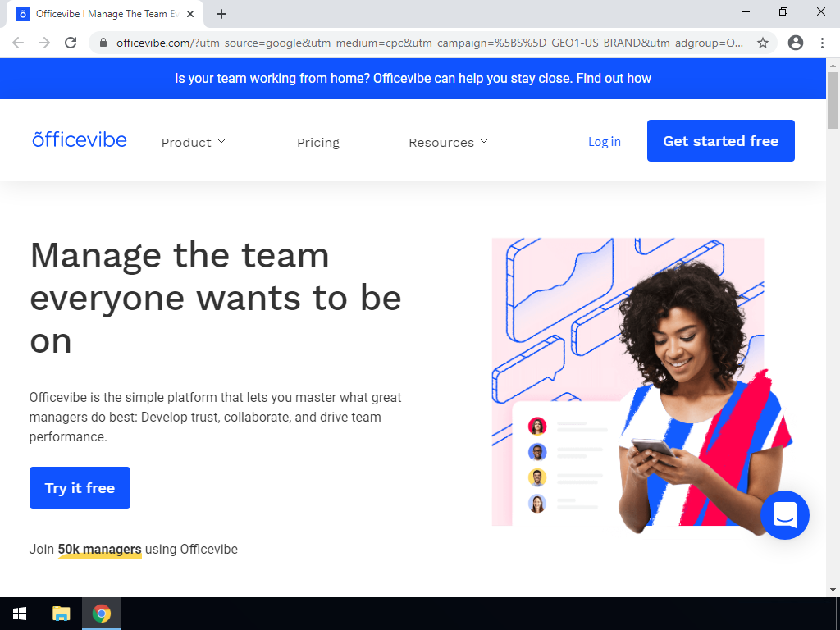Open a new tab with plus icon
Viewport: 840px width, 630px height.
(221, 15)
